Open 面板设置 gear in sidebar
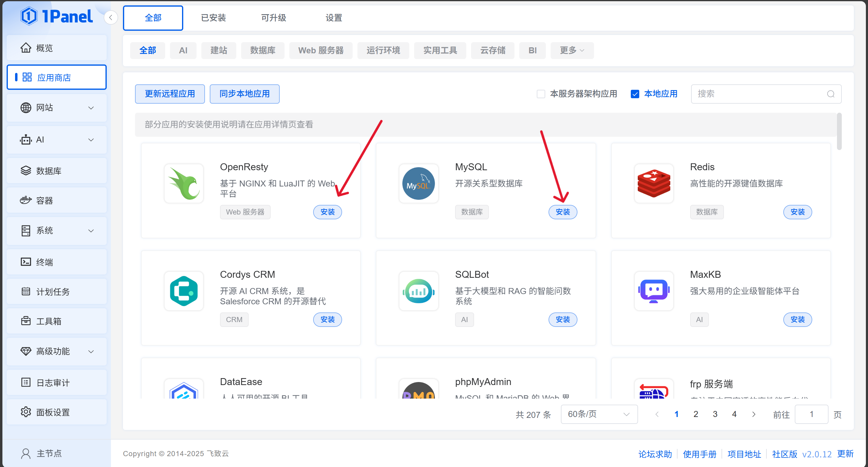Image resolution: width=868 pixels, height=467 pixels. (26, 412)
